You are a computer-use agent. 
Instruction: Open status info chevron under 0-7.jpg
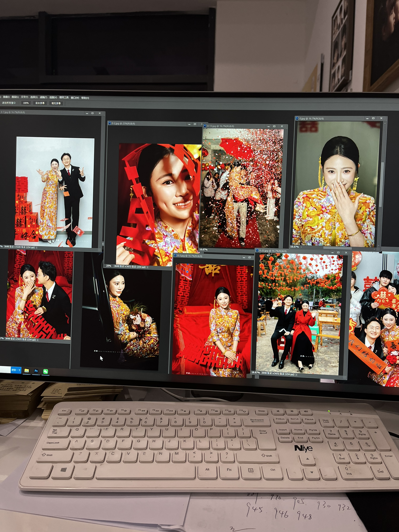pyautogui.click(x=37, y=247)
